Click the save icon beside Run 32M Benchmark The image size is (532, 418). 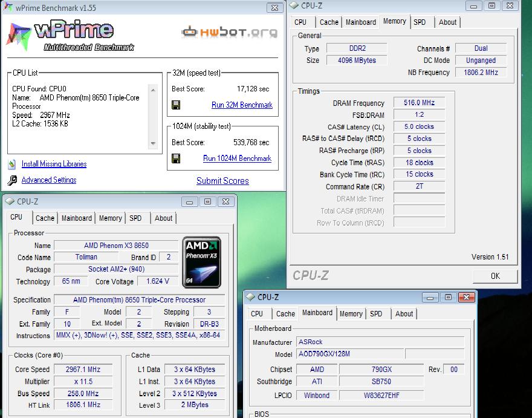tap(176, 105)
